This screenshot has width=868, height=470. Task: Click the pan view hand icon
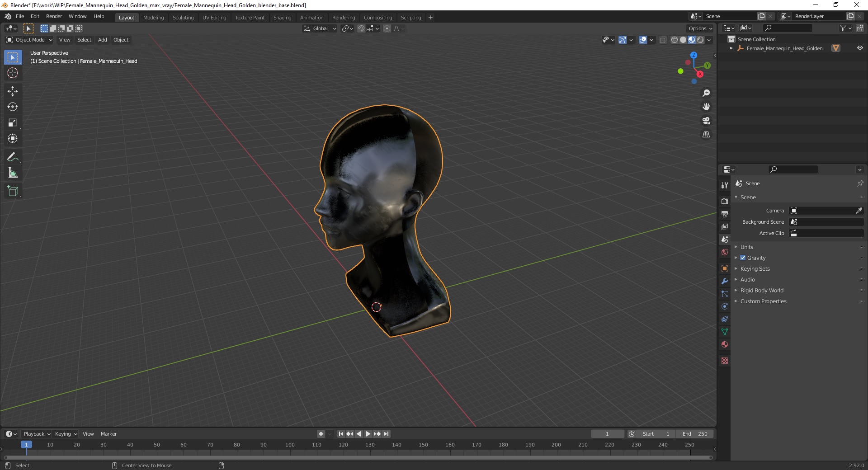[706, 107]
